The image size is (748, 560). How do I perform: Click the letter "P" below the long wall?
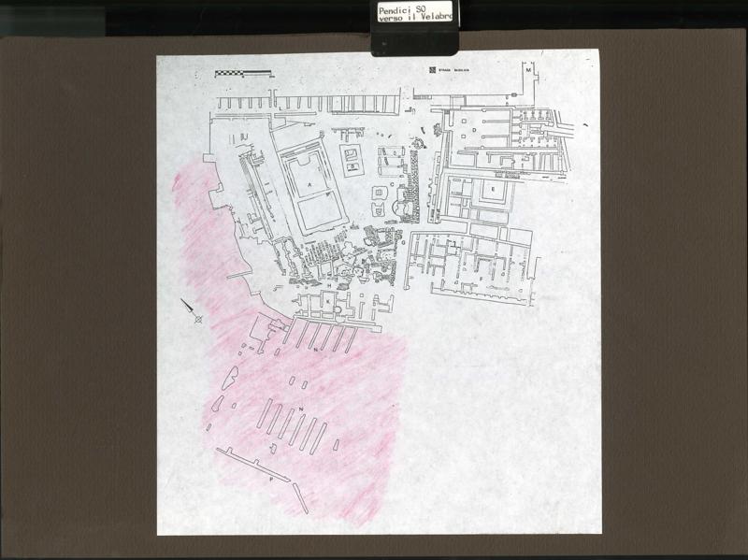(x=271, y=480)
